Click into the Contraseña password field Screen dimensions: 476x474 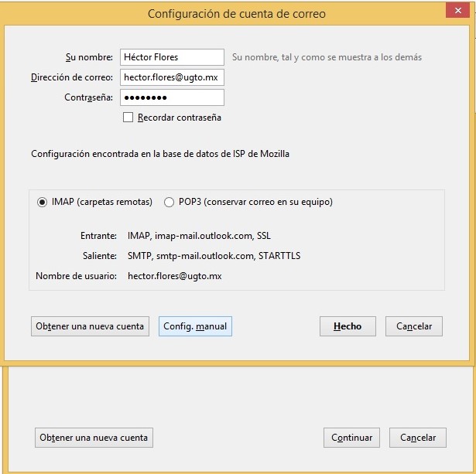(x=171, y=97)
